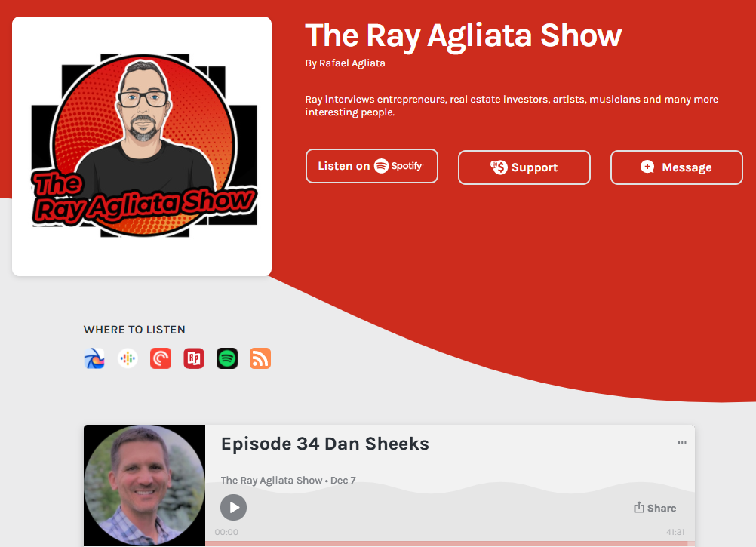Click The Ray Agliata Show heading
Viewport: 756px width, 547px height.
[x=463, y=36]
